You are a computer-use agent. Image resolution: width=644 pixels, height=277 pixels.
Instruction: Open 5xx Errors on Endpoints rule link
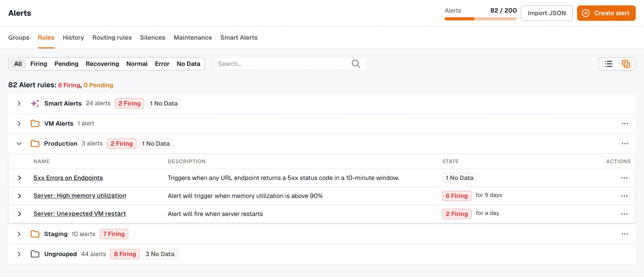coord(68,178)
